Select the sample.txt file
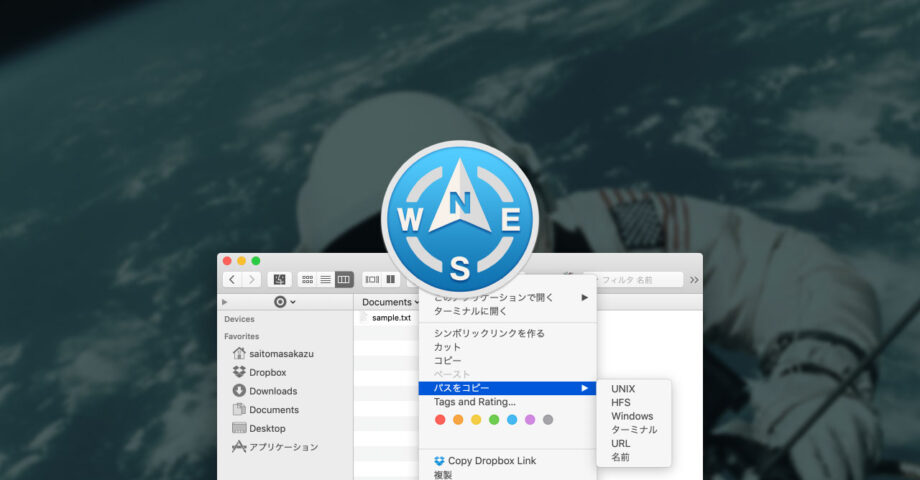This screenshot has height=480, width=920. (390, 318)
